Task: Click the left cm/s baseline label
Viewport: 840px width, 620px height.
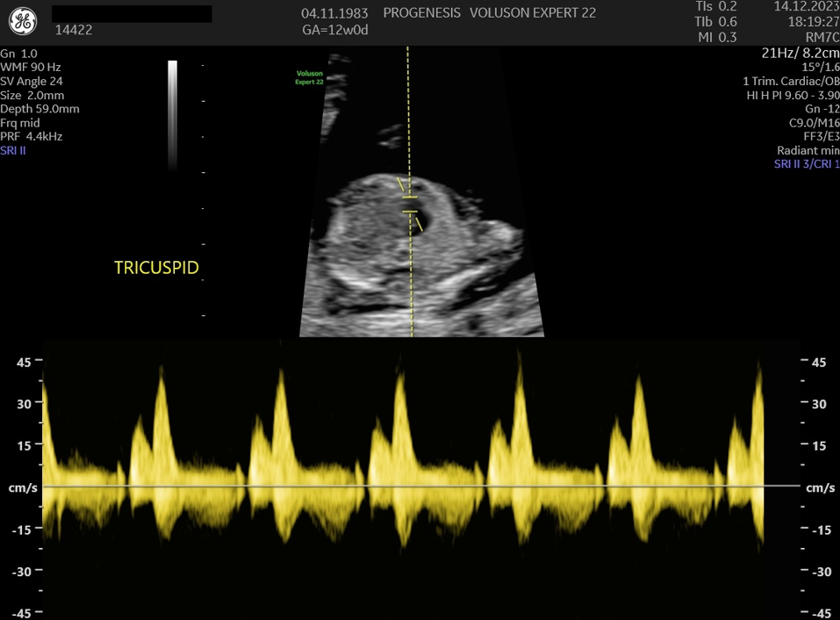Action: coord(22,487)
